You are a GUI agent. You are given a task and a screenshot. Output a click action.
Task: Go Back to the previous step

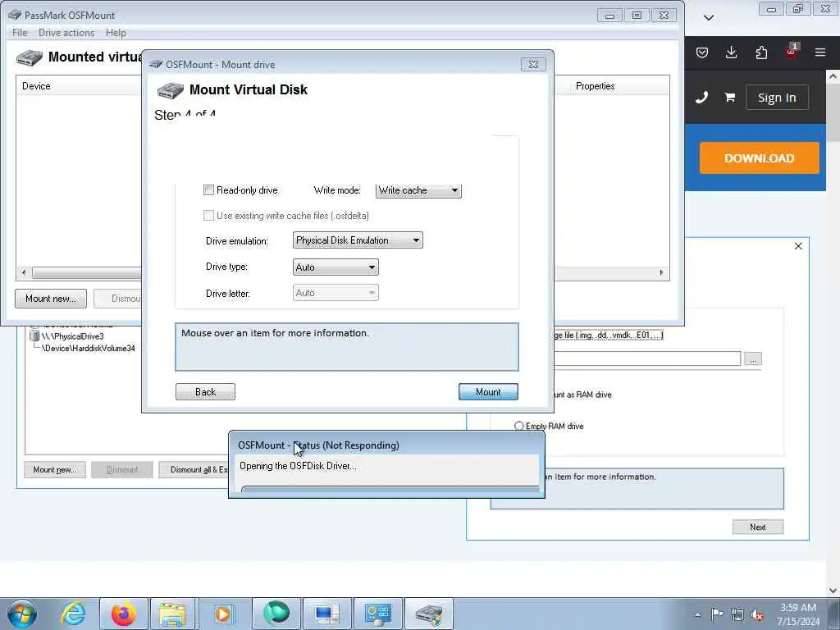(x=205, y=391)
